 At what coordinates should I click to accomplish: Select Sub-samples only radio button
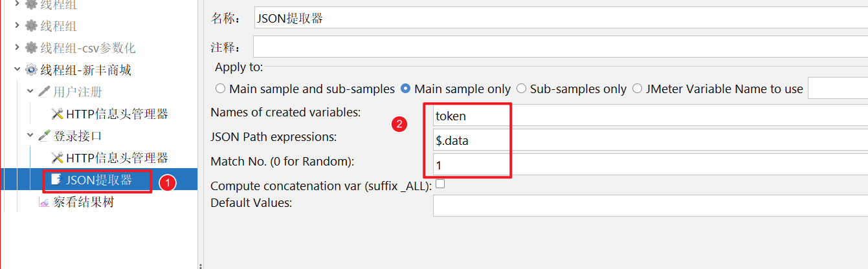(521, 89)
